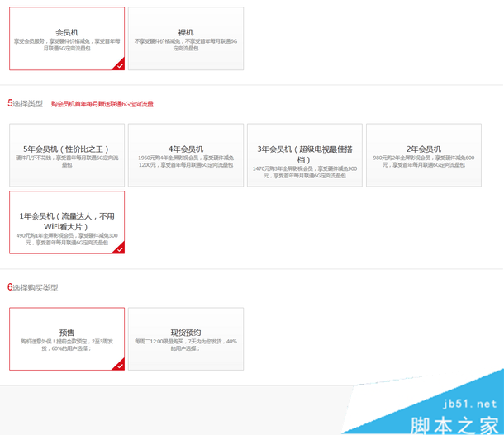Image resolution: width=504 pixels, height=435 pixels.
Task: Click the 硬件几乎不花钱 description under 5年会员机
Action: pos(67,162)
